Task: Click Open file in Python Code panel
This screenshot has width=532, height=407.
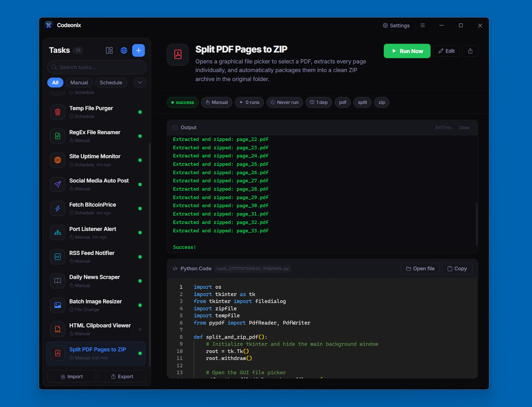Action: [420, 269]
